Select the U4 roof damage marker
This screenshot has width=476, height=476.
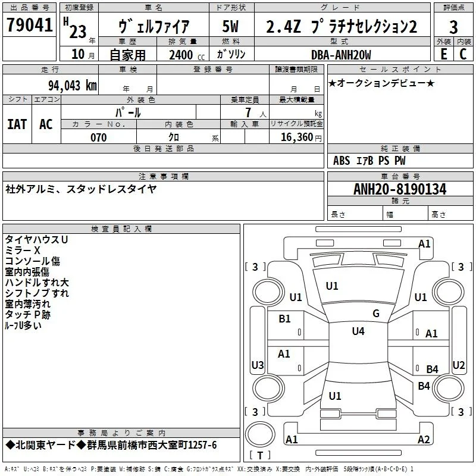(x=358, y=331)
